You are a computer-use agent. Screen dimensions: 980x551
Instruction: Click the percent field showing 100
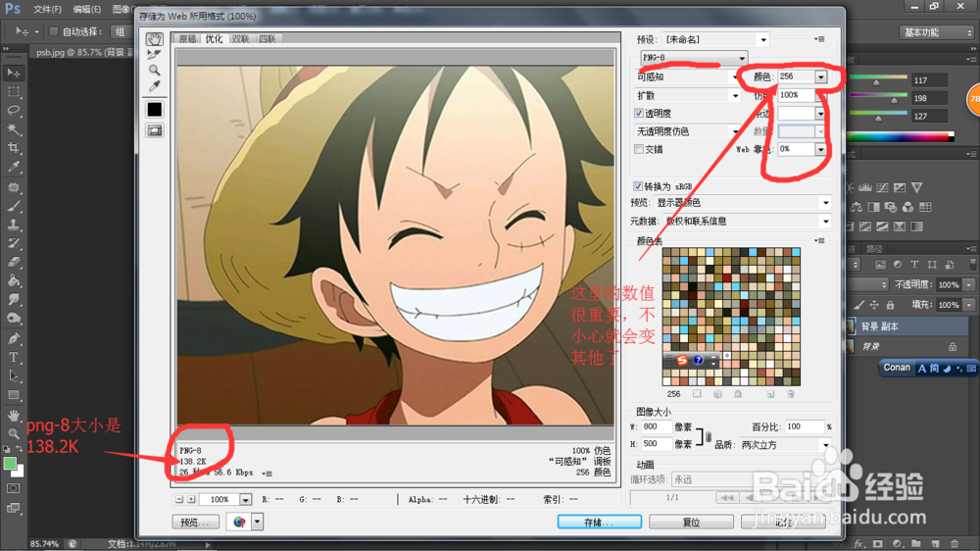805,426
